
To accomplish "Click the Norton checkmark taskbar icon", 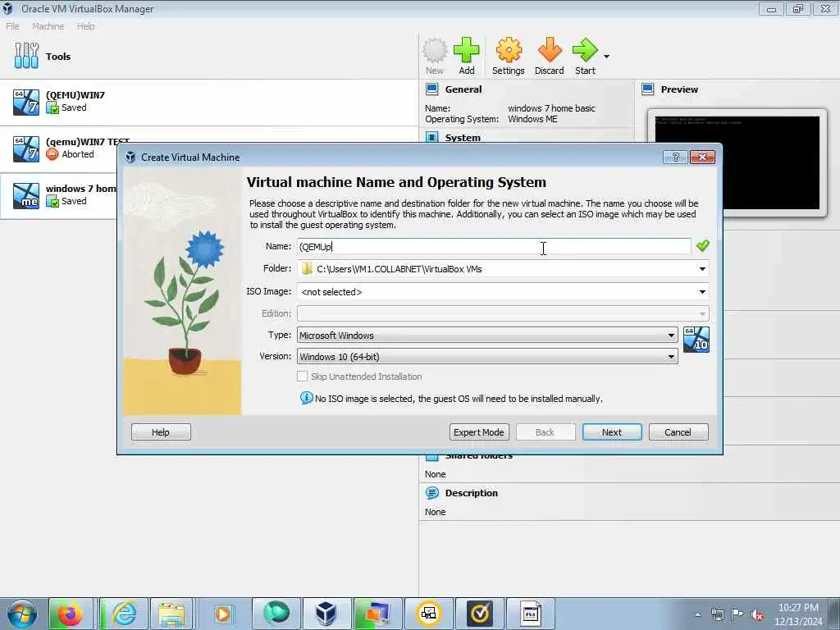I will click(x=479, y=614).
